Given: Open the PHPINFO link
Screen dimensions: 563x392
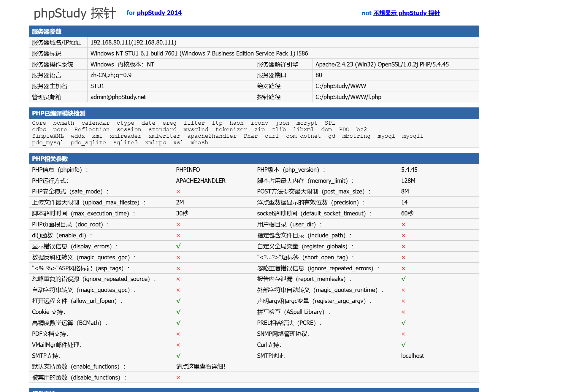Looking at the screenshot, I should click(x=188, y=170).
